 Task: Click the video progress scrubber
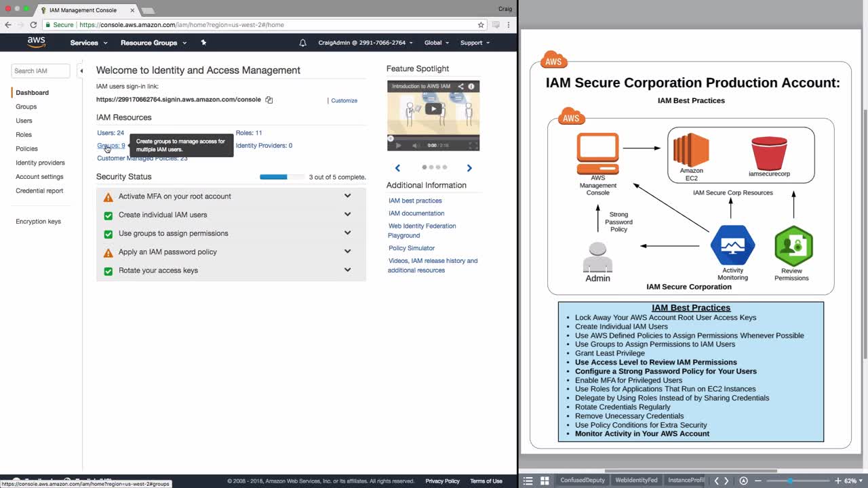pyautogui.click(x=390, y=138)
